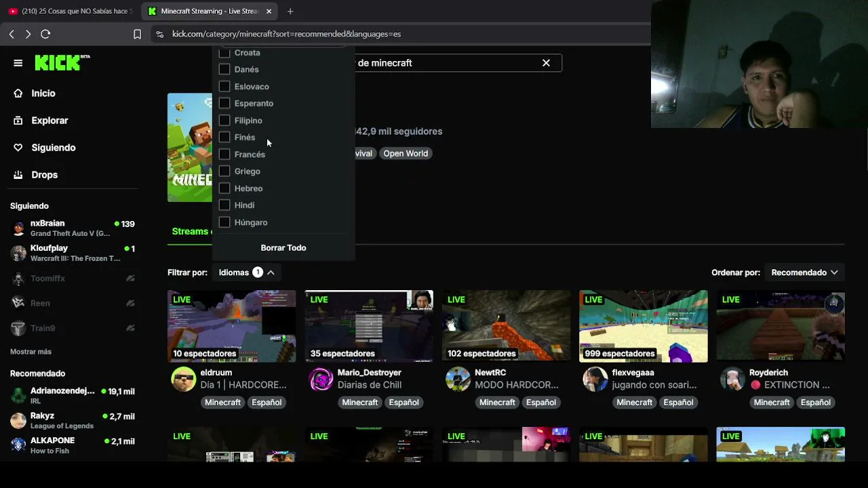Open a new browser tab
The height and width of the screenshot is (488, 868).
tap(290, 11)
